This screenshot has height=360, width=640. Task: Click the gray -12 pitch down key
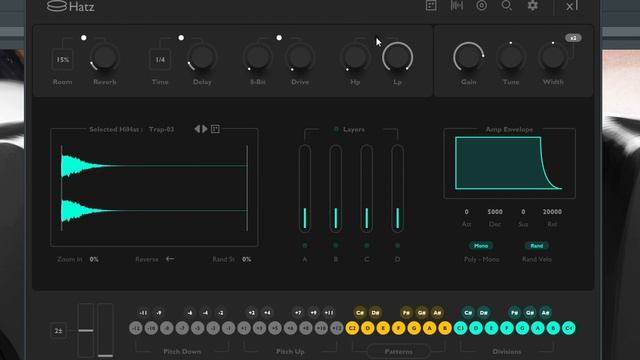pyautogui.click(x=136, y=328)
